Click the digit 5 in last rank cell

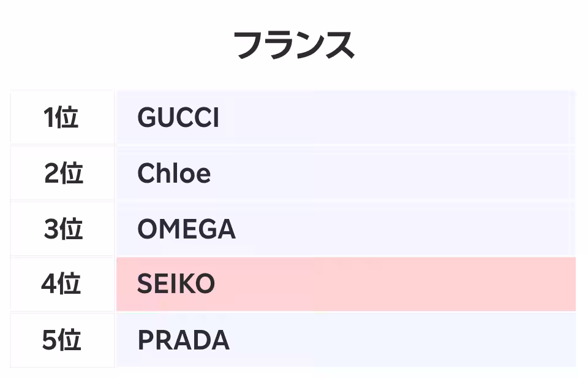(x=49, y=340)
